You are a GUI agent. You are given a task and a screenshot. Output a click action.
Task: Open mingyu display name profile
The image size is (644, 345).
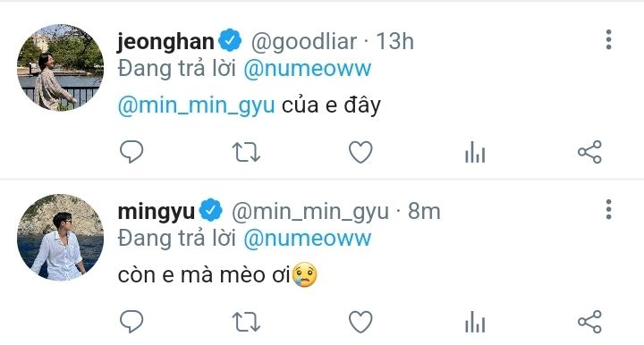pos(156,212)
